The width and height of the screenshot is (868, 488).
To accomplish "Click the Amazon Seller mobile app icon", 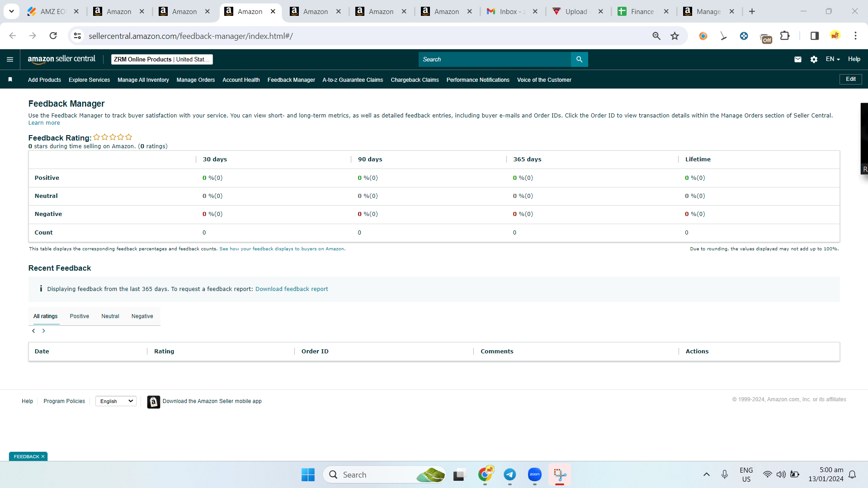I will pyautogui.click(x=154, y=402).
